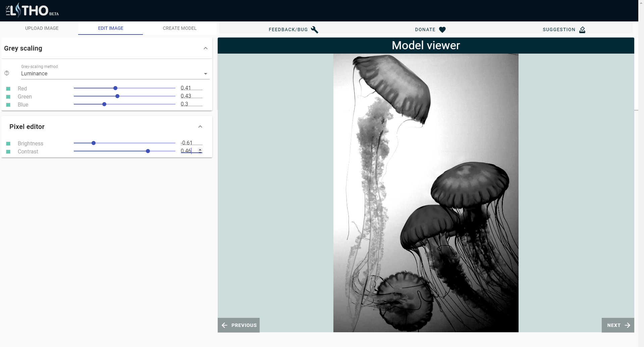The image size is (644, 347).
Task: Collapse the Grey scaling panel
Action: [206, 48]
